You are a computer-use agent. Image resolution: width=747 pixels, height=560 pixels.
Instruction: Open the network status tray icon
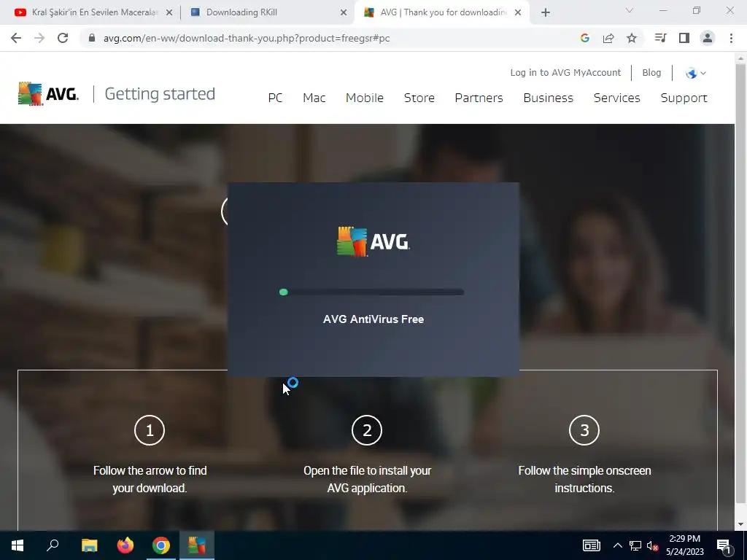tap(635, 545)
